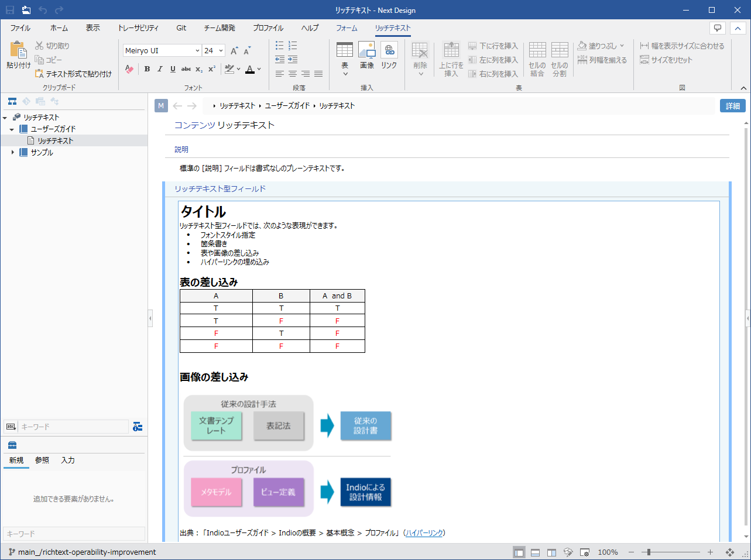
Task: Click the eraser-like icon in status bar
Action: click(568, 552)
